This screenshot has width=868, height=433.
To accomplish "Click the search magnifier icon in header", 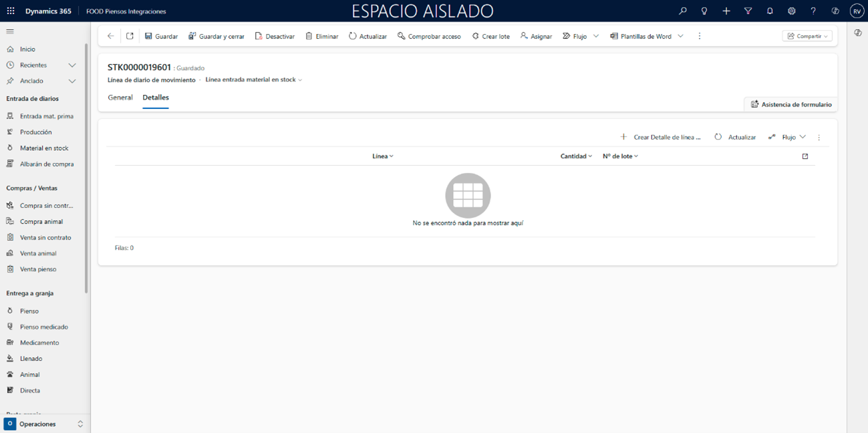I will pyautogui.click(x=682, y=11).
